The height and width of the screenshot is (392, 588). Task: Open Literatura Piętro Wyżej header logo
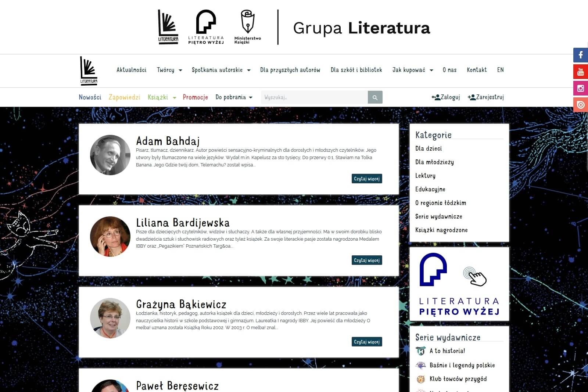point(206,27)
